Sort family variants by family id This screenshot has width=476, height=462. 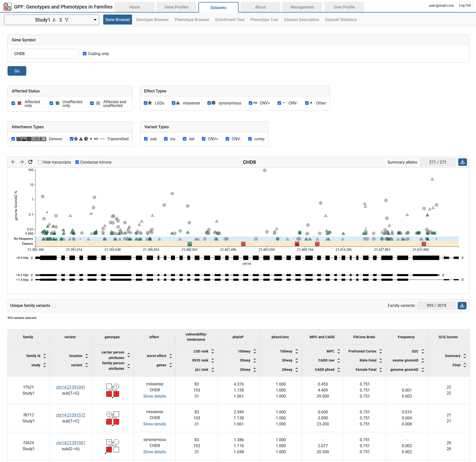(x=45, y=356)
